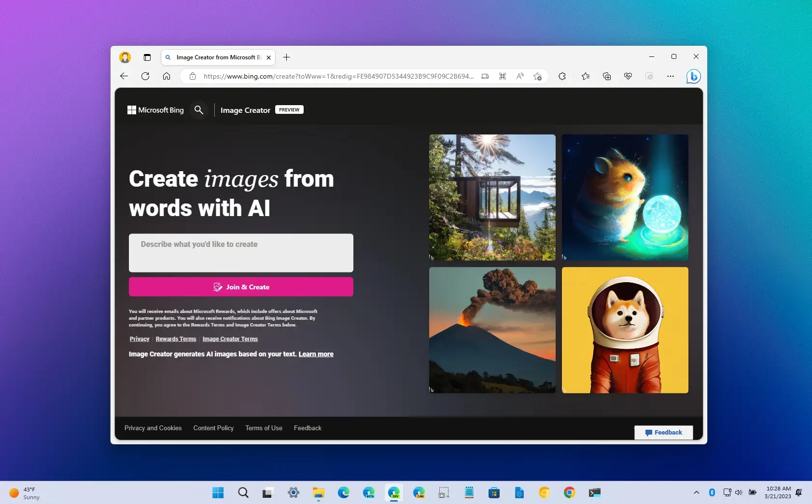Image resolution: width=812 pixels, height=504 pixels.
Task: Refresh the current page
Action: [x=145, y=76]
